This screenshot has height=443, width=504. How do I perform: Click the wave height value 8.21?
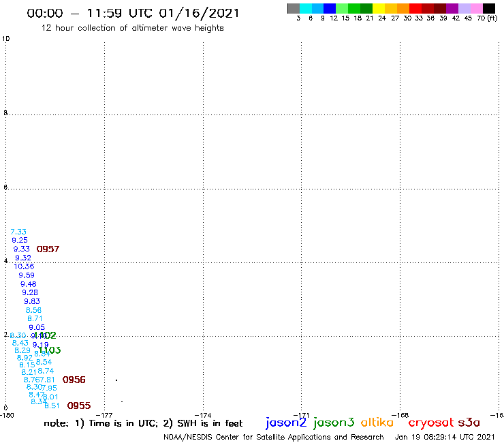[x=29, y=373]
